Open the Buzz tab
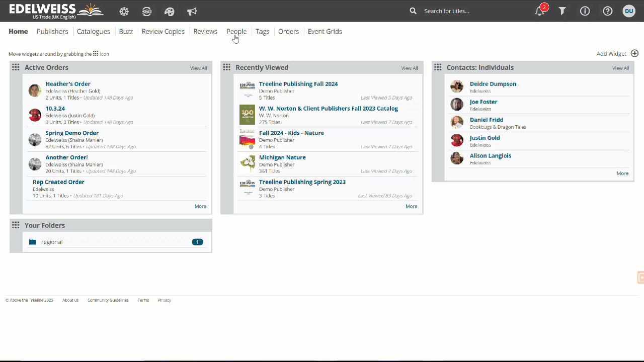The image size is (644, 362). pyautogui.click(x=126, y=31)
